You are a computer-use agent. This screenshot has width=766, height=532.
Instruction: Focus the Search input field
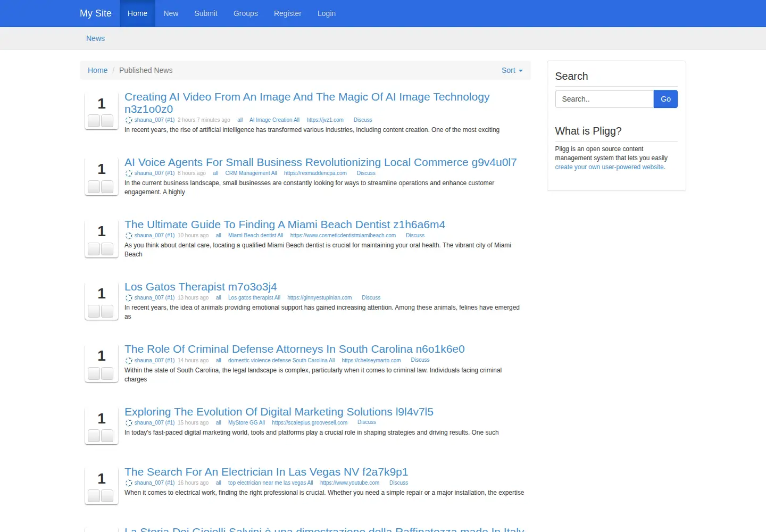tap(604, 99)
